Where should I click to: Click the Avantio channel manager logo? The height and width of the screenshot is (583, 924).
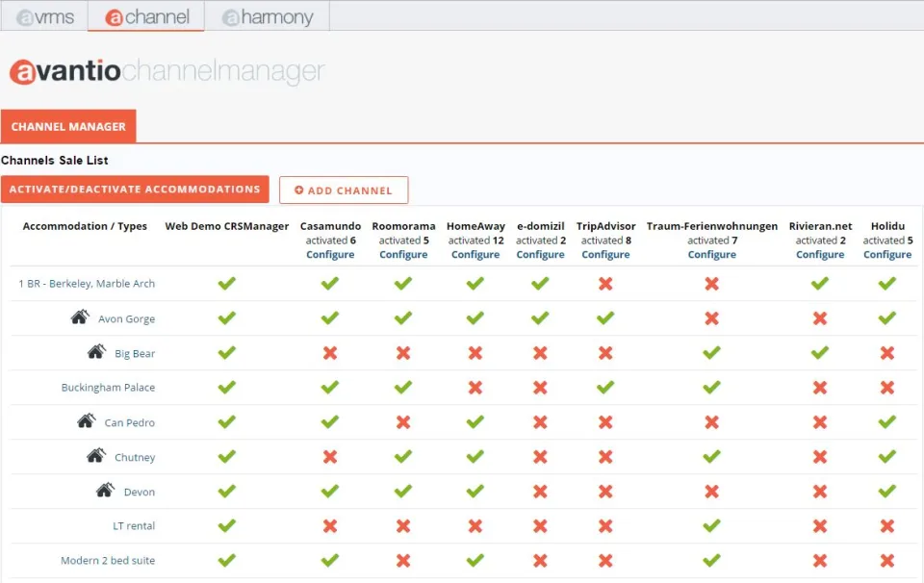(167, 71)
